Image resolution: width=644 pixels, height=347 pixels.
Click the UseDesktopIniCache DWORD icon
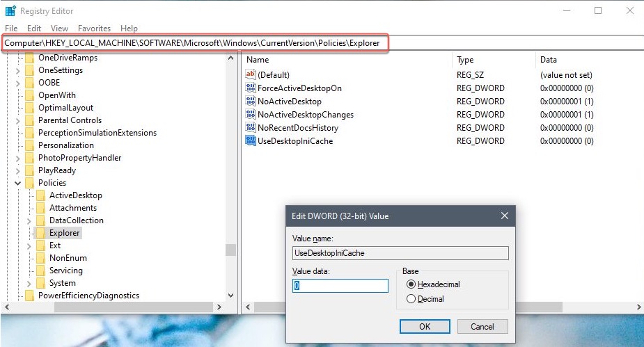click(x=251, y=140)
